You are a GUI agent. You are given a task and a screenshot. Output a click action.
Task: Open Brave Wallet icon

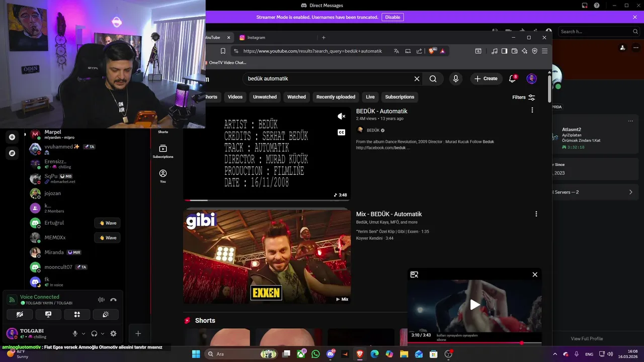[514, 51]
